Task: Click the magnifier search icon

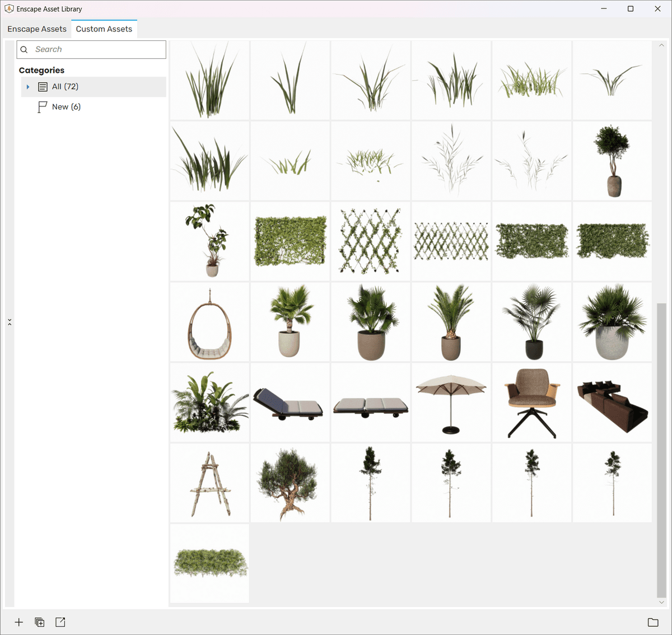Action: click(24, 49)
